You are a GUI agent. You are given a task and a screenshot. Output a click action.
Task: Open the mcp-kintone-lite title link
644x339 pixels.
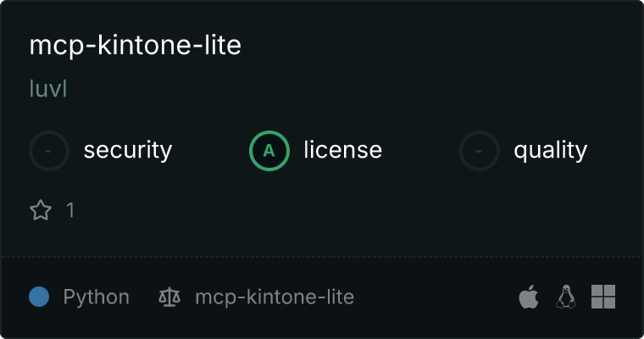point(135,46)
